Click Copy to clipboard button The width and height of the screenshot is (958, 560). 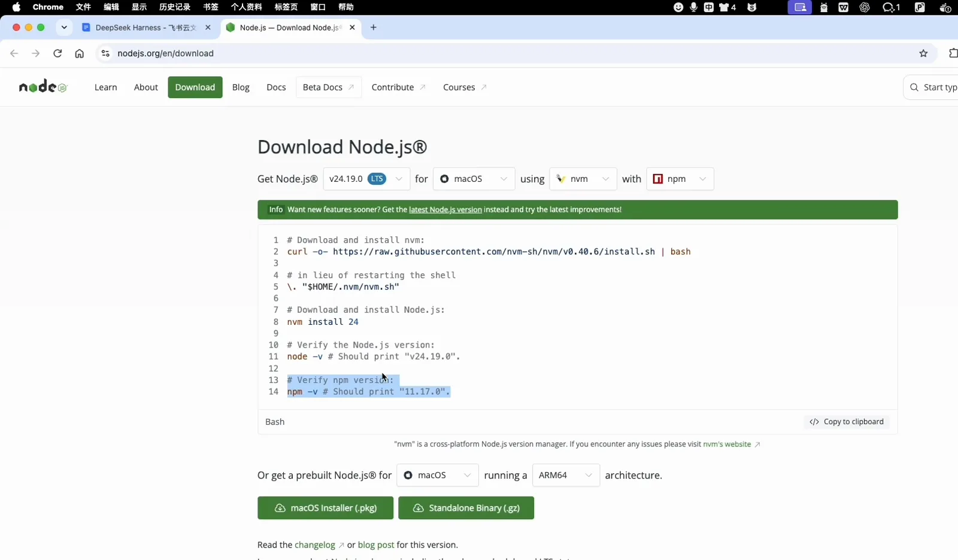[847, 422]
